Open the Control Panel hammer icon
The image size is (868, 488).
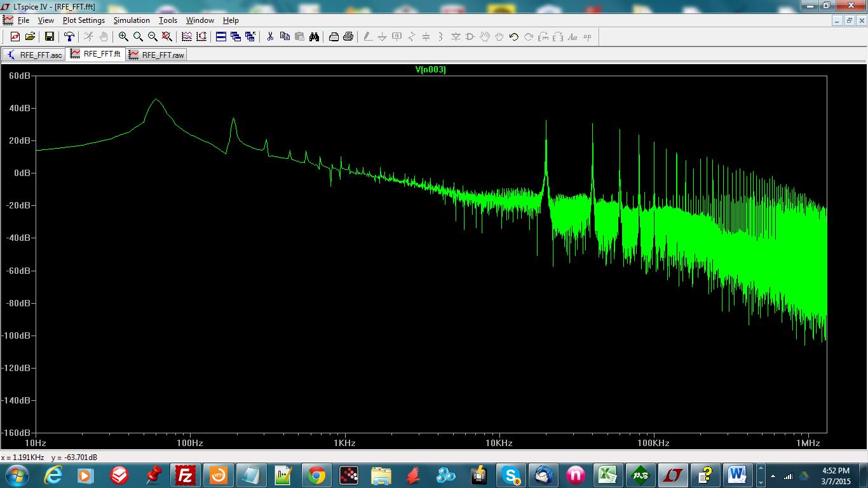pos(69,37)
